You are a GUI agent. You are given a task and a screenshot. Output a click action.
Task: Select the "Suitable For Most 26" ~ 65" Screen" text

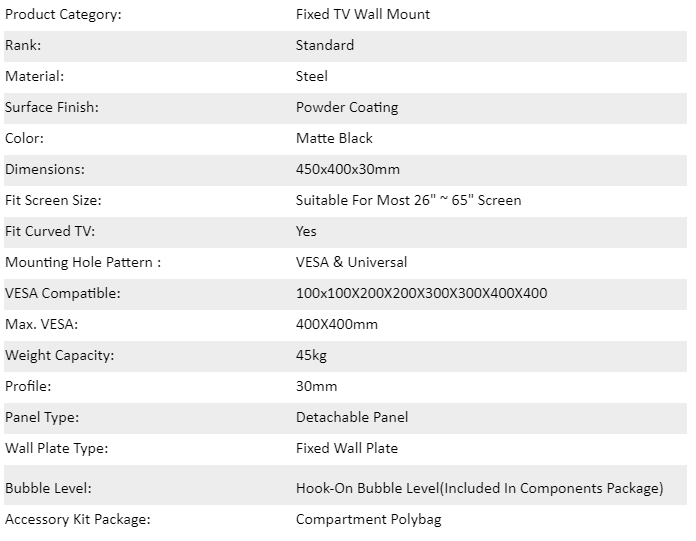(x=408, y=200)
